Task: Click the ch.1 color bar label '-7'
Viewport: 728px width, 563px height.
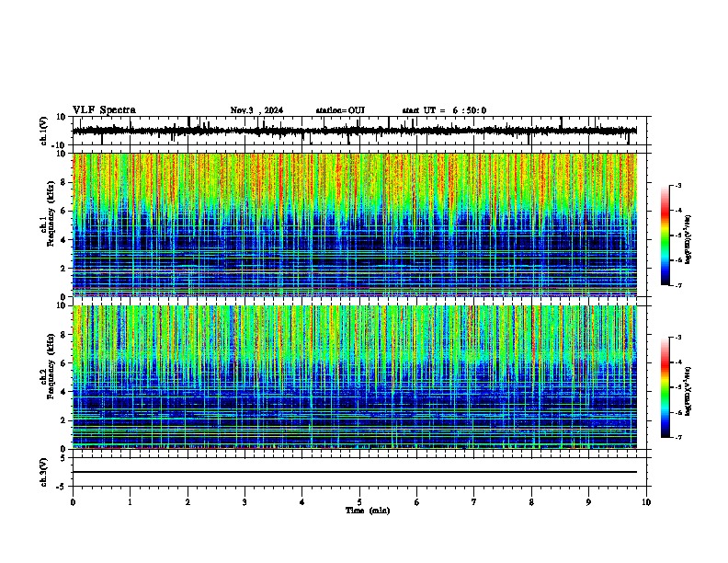Action: [678, 285]
